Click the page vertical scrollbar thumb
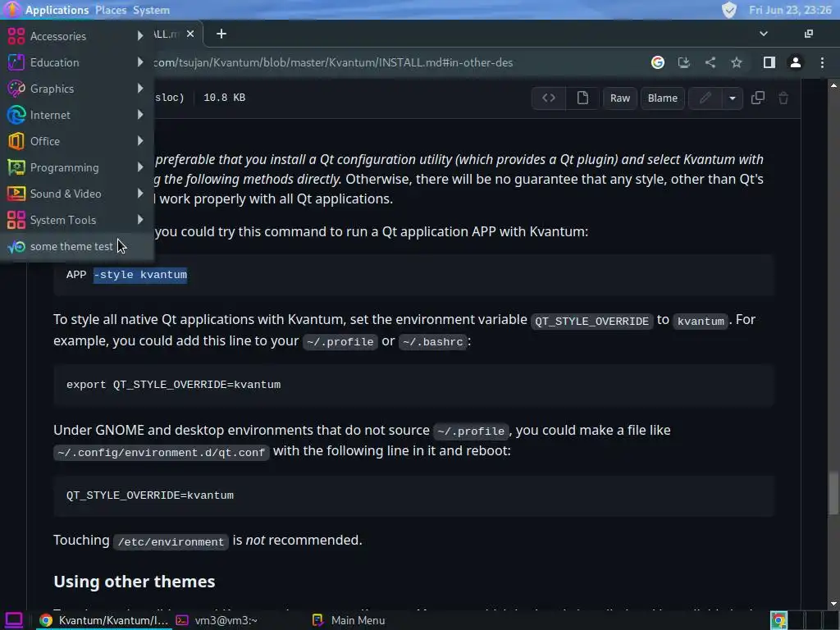 [x=833, y=493]
